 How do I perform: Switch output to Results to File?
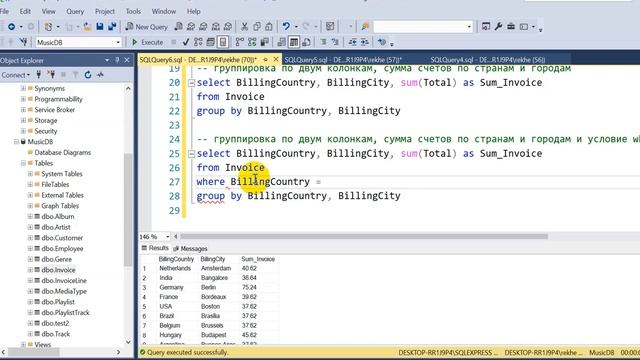306,42
